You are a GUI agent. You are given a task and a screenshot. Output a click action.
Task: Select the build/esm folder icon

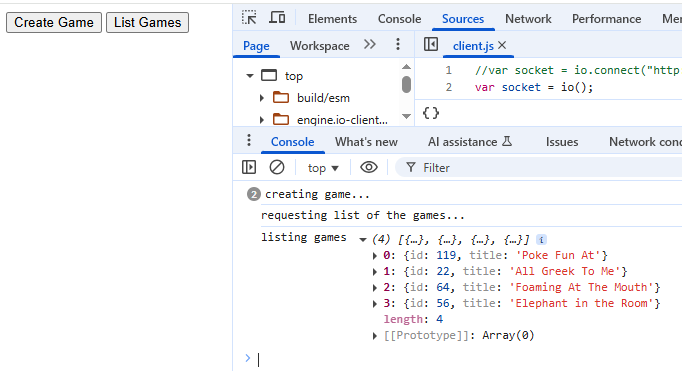point(281,97)
